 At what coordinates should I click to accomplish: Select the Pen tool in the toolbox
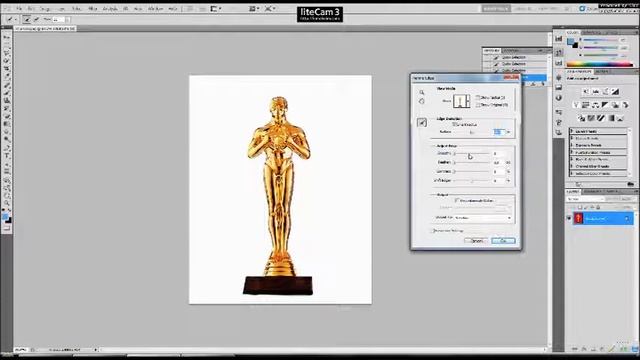pos(7,147)
